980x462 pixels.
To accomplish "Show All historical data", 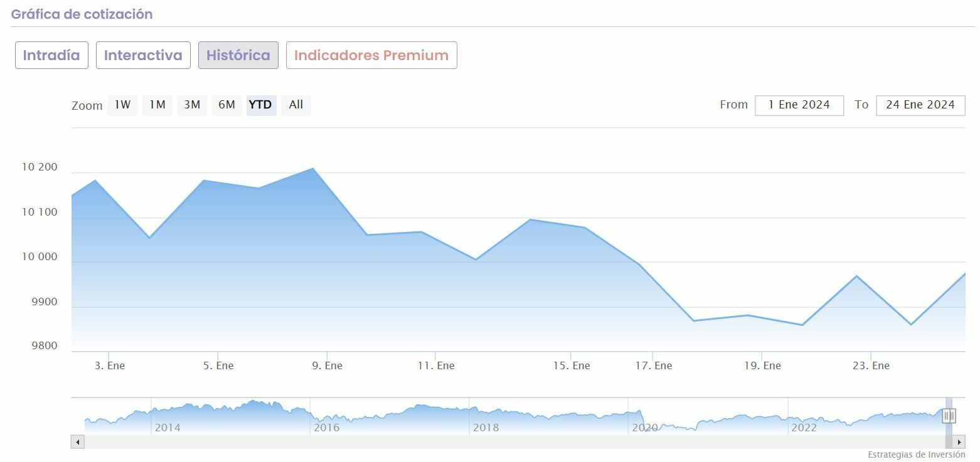I will click(296, 105).
